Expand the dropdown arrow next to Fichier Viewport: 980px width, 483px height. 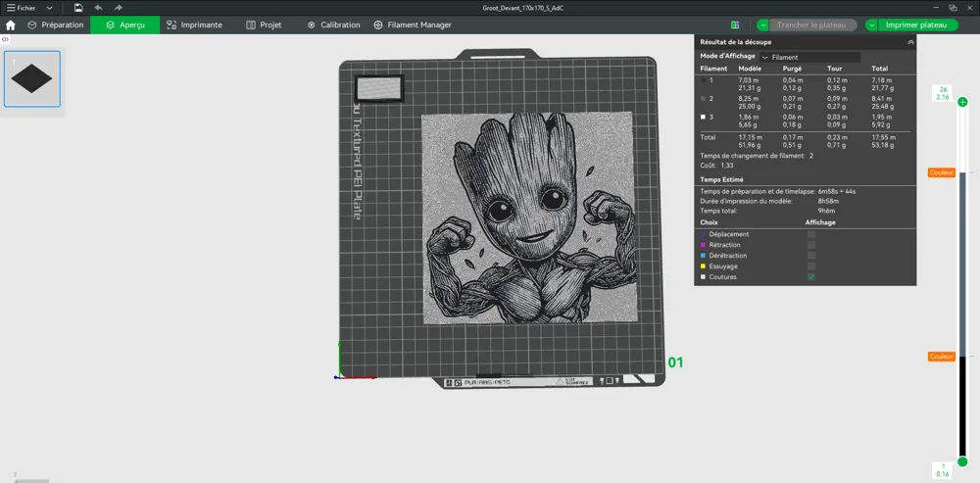click(x=49, y=8)
